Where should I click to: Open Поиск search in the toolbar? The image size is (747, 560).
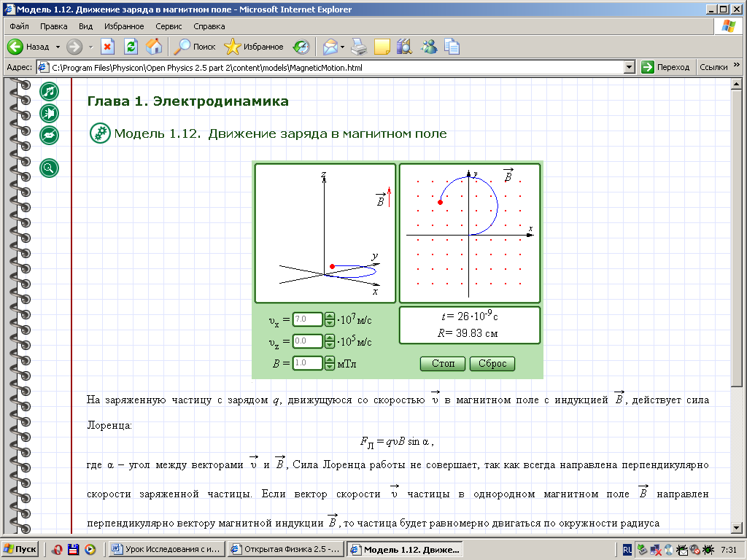[194, 47]
